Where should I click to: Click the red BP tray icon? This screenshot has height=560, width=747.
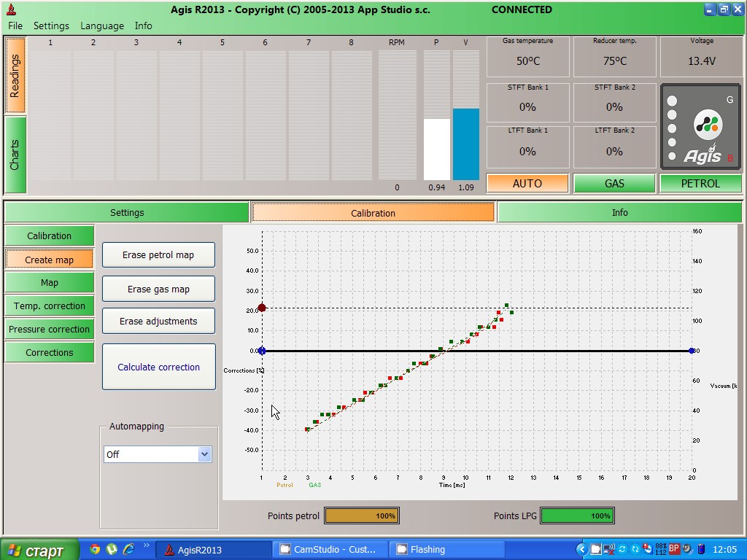coord(674,549)
